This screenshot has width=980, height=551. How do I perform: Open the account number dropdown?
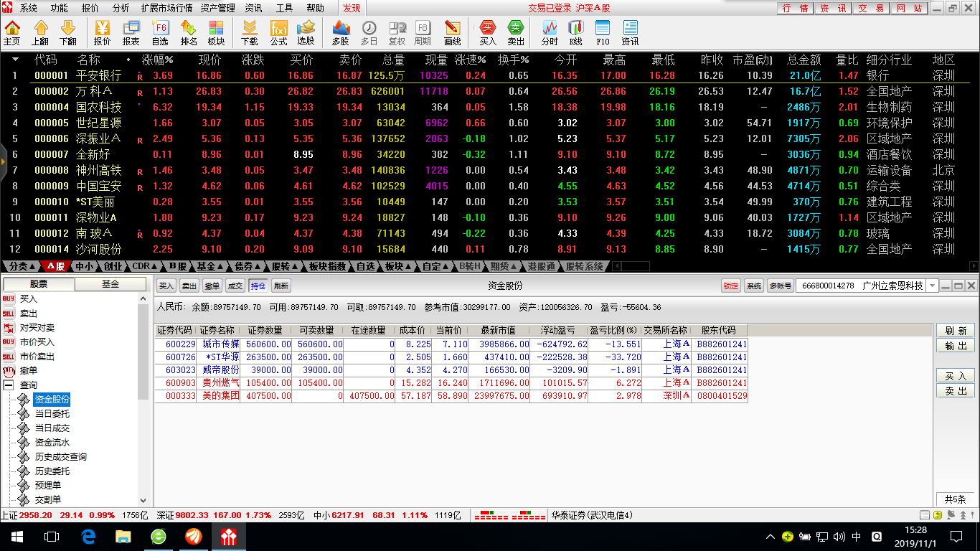pos(933,286)
